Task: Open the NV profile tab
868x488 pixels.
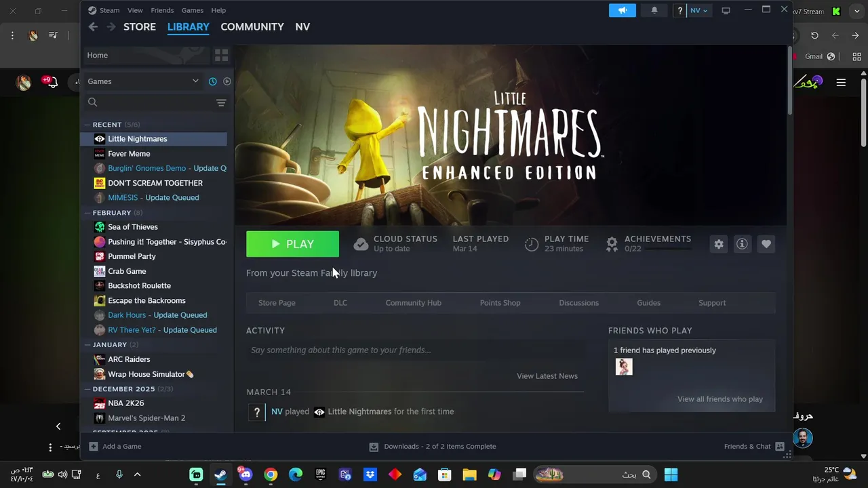Action: (302, 26)
